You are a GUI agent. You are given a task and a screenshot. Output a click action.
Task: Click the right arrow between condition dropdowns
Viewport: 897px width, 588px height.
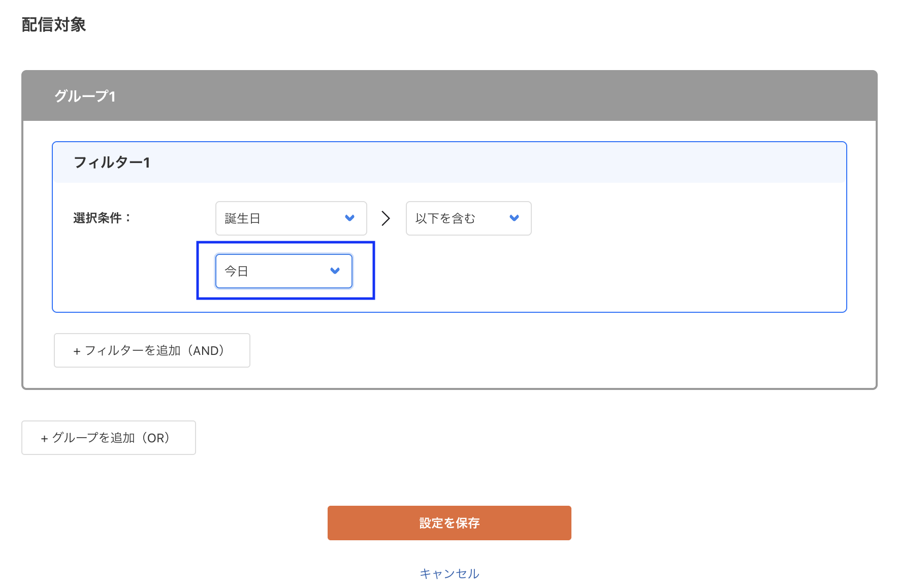point(386,218)
